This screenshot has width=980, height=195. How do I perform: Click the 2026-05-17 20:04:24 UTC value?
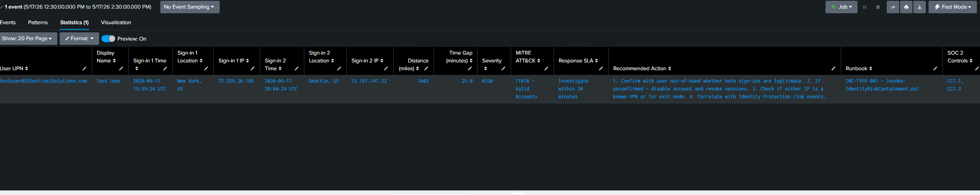[x=281, y=85]
